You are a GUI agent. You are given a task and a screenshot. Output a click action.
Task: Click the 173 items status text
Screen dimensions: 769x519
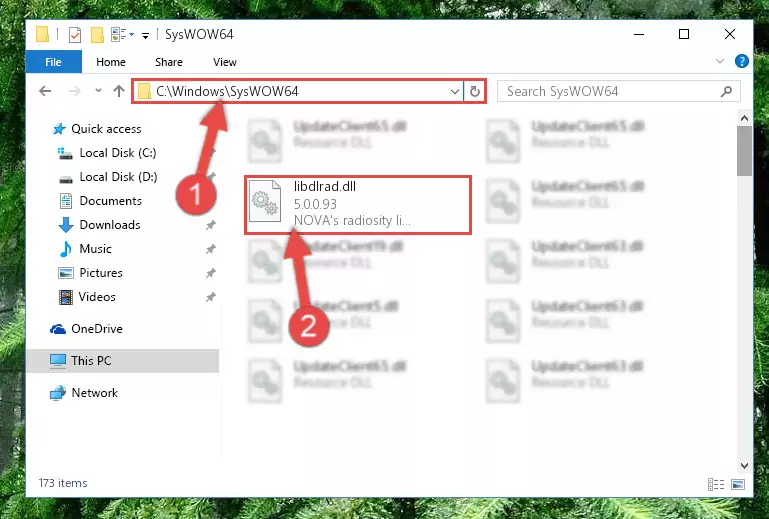63,483
